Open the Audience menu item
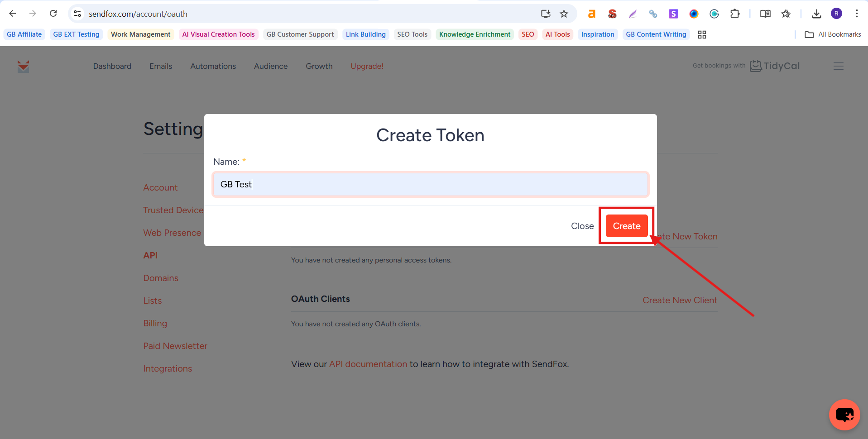 (270, 66)
